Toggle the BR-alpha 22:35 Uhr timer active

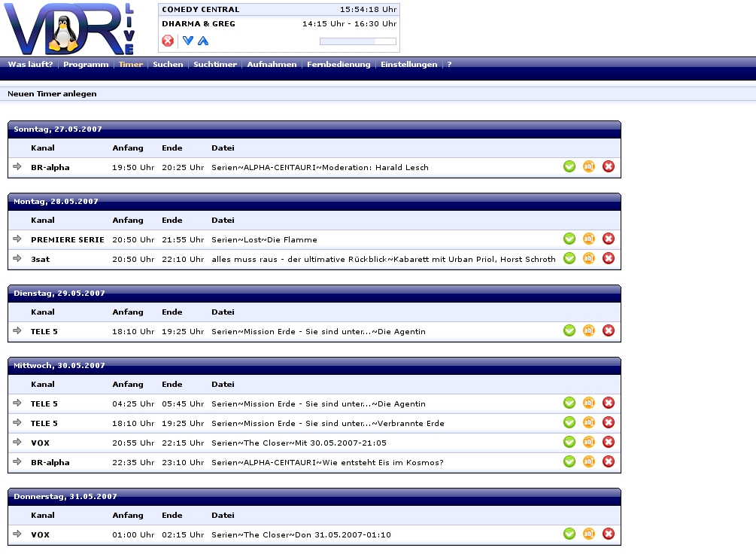pyautogui.click(x=569, y=461)
